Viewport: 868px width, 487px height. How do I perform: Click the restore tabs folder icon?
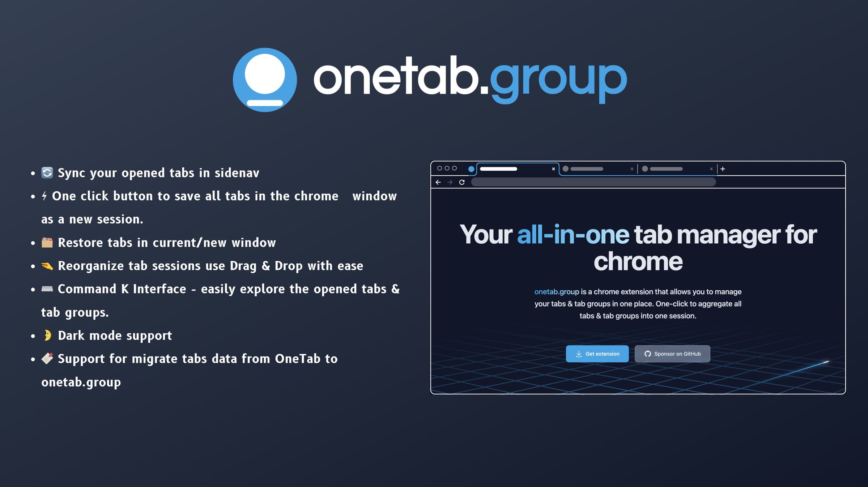(x=47, y=242)
